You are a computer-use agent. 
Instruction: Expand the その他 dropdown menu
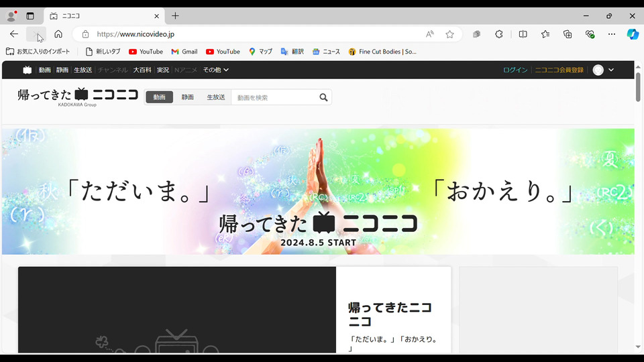tap(215, 70)
